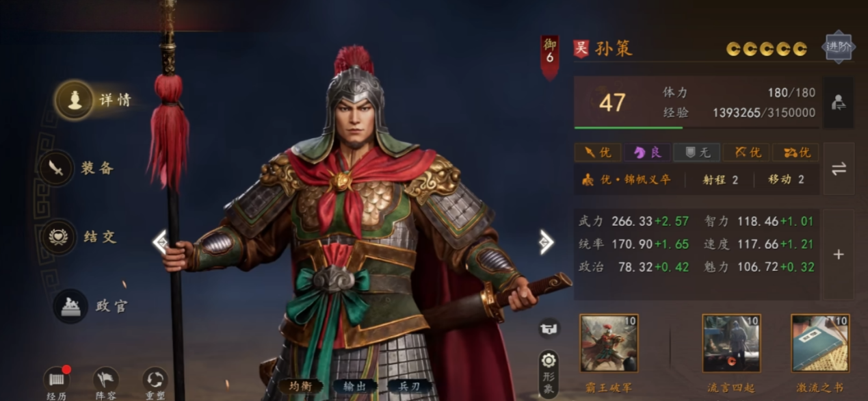Open the 结交 friendship icon
The width and height of the screenshot is (868, 401).
pos(58,237)
